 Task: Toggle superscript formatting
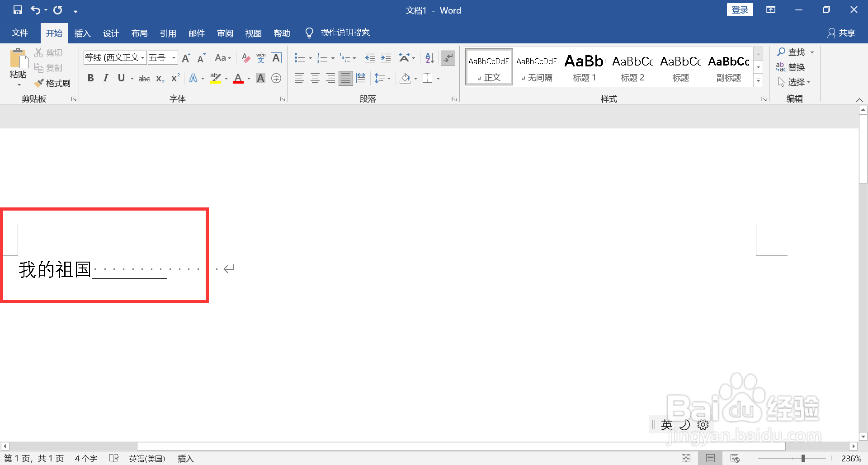coord(175,78)
